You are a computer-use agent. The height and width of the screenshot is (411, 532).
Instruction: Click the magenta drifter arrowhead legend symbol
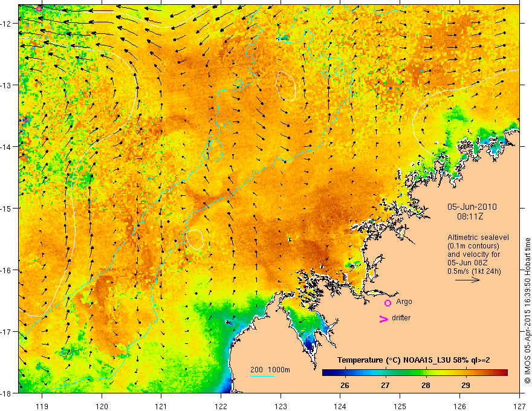pyautogui.click(x=384, y=319)
